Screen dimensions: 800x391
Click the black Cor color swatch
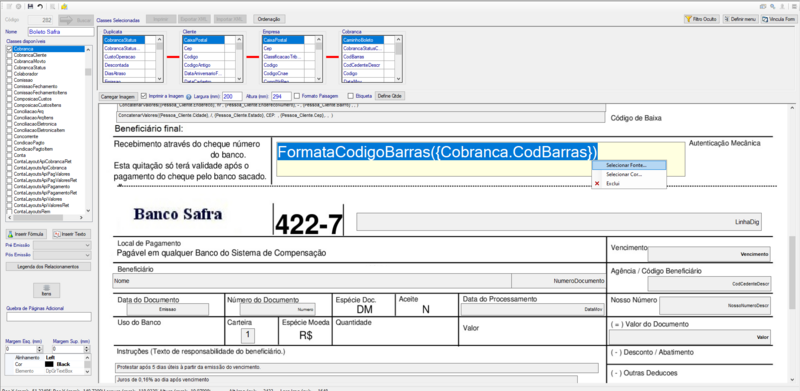(49, 364)
